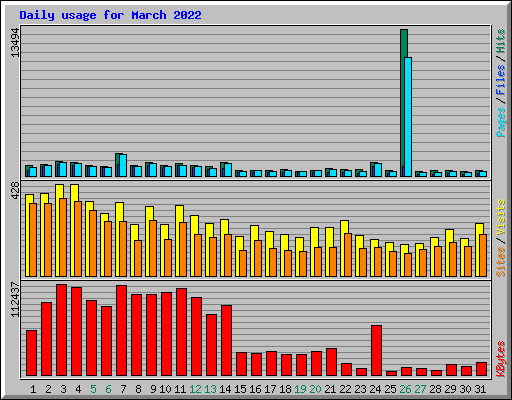The height and width of the screenshot is (400, 512).
Task: Click the day label 1 on x-axis
Action: click(x=33, y=389)
